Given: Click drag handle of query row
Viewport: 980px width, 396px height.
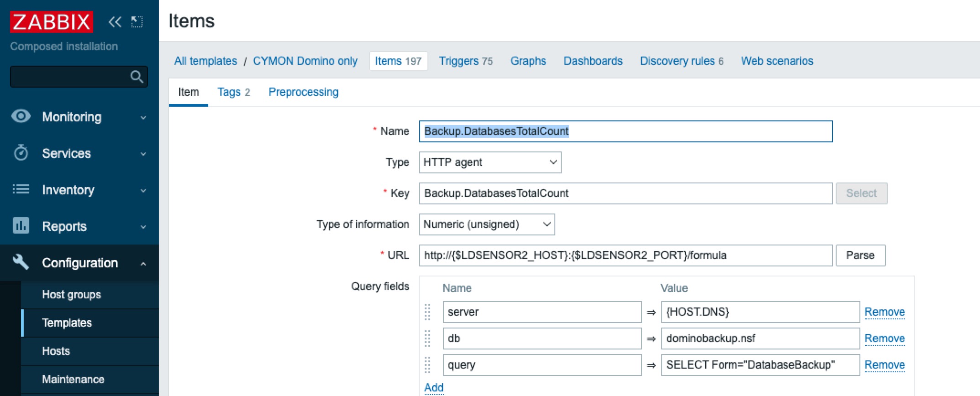Looking at the screenshot, I should click(x=427, y=365).
